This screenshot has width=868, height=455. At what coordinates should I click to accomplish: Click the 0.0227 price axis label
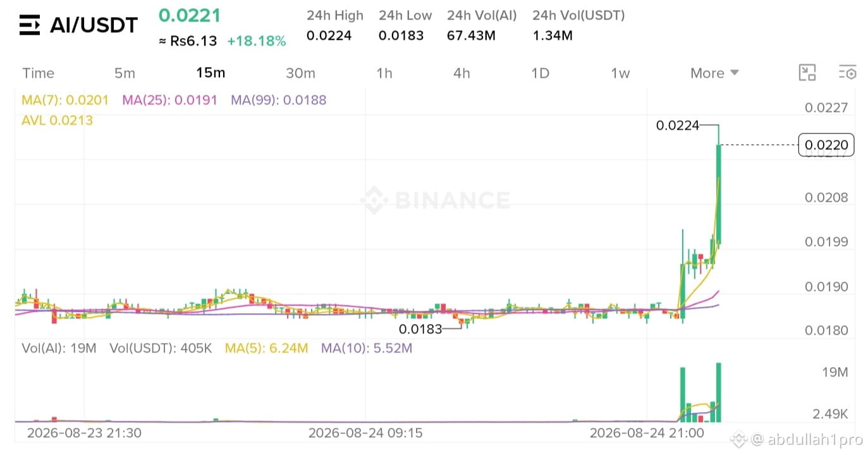tap(826, 108)
